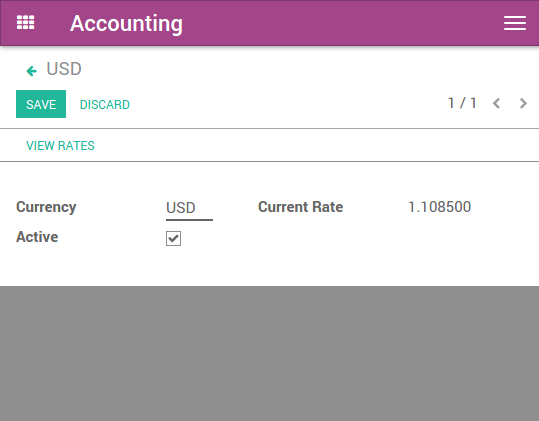539x421 pixels.
Task: Open VIEW RATES
Action: 60,146
